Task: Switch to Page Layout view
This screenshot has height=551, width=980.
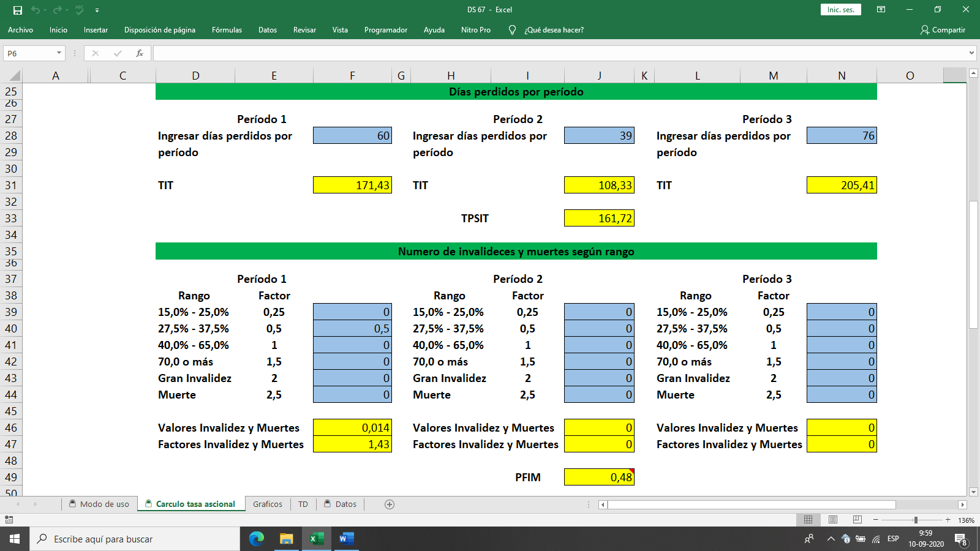Action: click(x=833, y=520)
